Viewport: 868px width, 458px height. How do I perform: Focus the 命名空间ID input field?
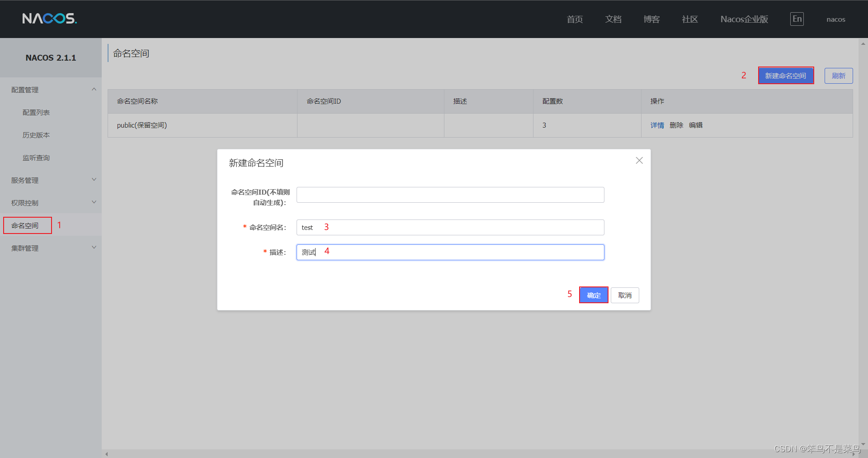click(x=450, y=195)
